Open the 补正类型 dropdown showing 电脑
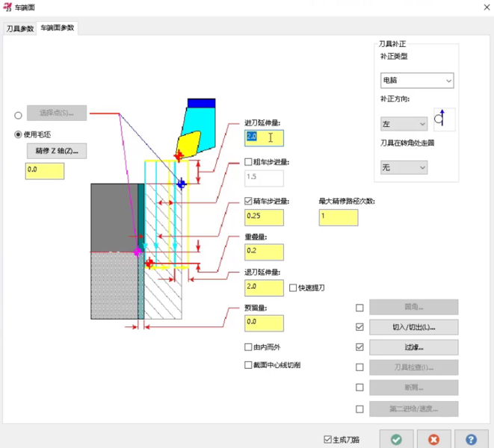Screen dimensions: 494x448 [416, 80]
